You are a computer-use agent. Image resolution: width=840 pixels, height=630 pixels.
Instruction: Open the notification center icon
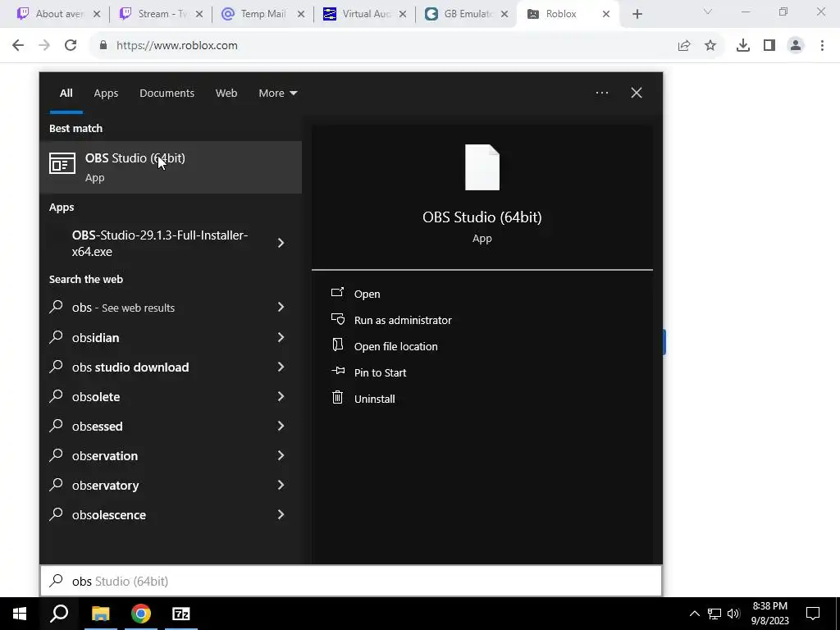click(813, 614)
